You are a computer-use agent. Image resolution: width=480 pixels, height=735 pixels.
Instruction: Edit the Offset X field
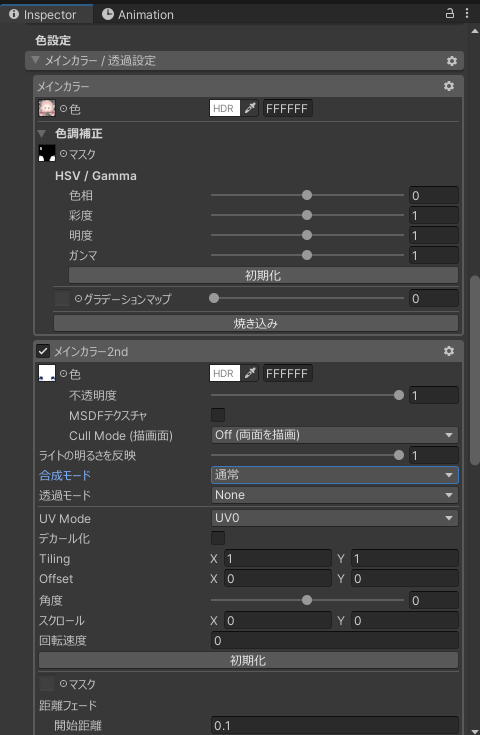(278, 578)
